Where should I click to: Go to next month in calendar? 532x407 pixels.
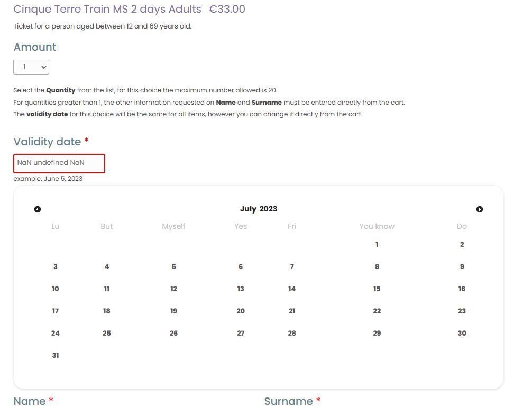(480, 209)
